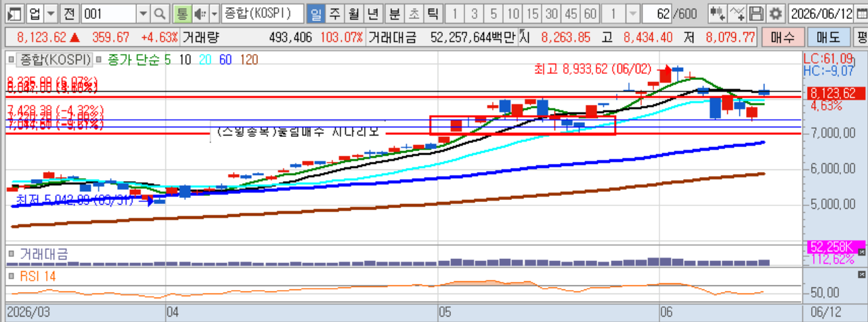
Task: Click the 거래대금 panel label
Action: click(x=44, y=254)
